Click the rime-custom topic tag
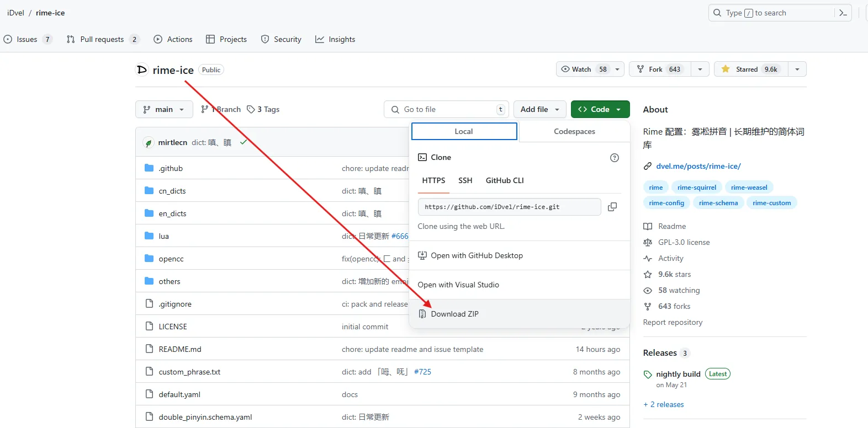868x428 pixels. (772, 203)
